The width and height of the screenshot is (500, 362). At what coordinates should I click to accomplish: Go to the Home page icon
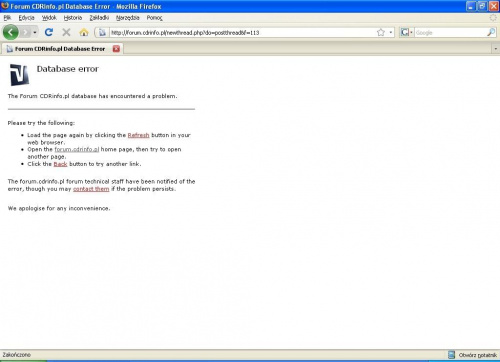[84, 32]
